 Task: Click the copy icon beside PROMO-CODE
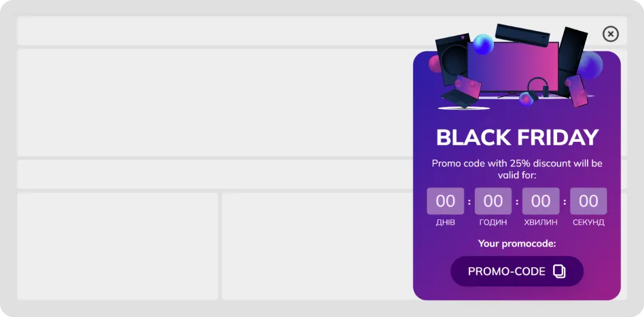tap(559, 272)
